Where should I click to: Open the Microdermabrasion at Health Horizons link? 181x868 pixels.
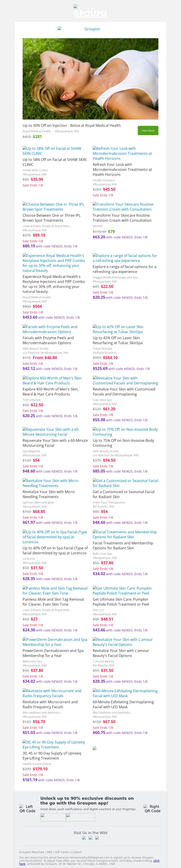pos(122,153)
